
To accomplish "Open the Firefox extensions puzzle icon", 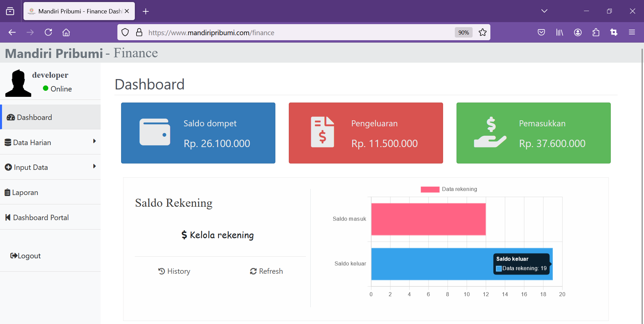I will [x=596, y=33].
